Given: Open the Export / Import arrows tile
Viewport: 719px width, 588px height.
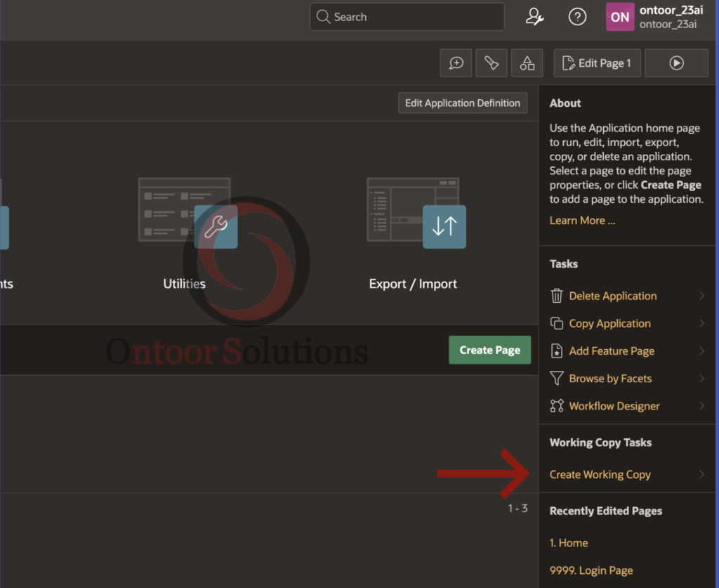Looking at the screenshot, I should tap(444, 227).
